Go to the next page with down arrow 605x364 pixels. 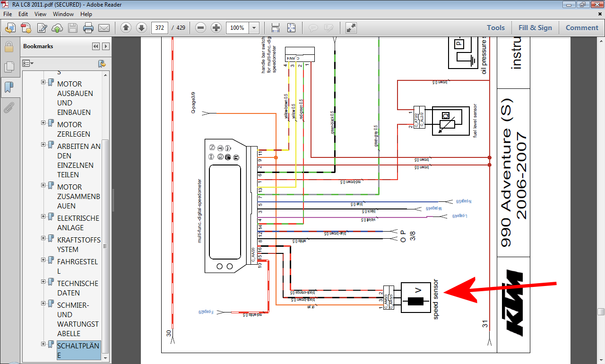(141, 28)
